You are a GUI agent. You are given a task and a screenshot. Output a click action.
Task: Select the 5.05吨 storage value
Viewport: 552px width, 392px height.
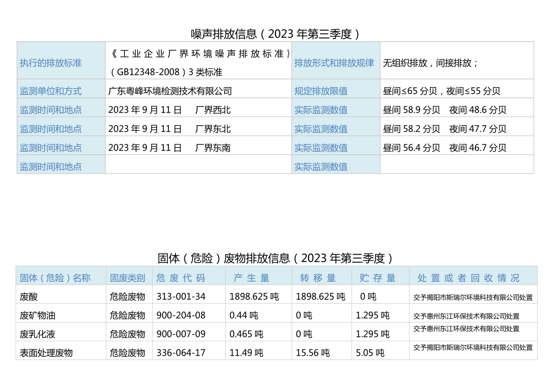pyautogui.click(x=370, y=353)
